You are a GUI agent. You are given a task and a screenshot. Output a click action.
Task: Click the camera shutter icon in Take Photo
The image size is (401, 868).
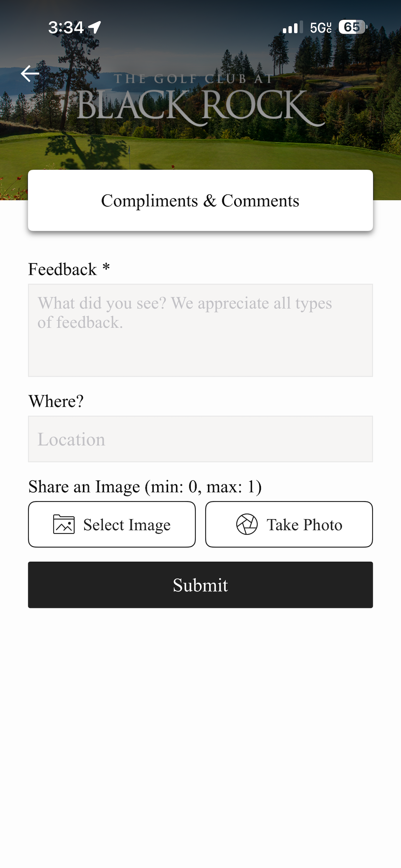pyautogui.click(x=247, y=524)
